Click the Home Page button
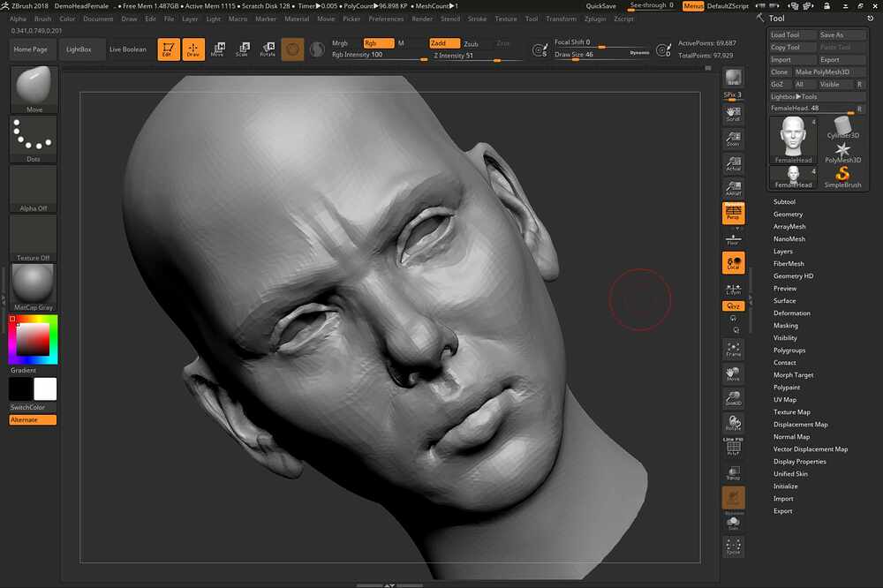The image size is (883, 588). (31, 49)
